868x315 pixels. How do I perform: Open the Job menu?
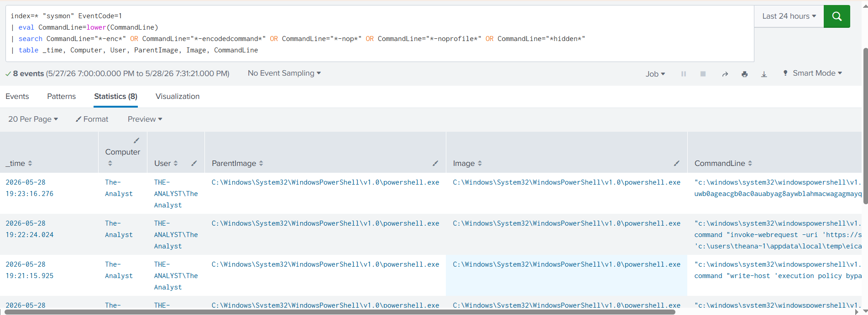tap(655, 74)
